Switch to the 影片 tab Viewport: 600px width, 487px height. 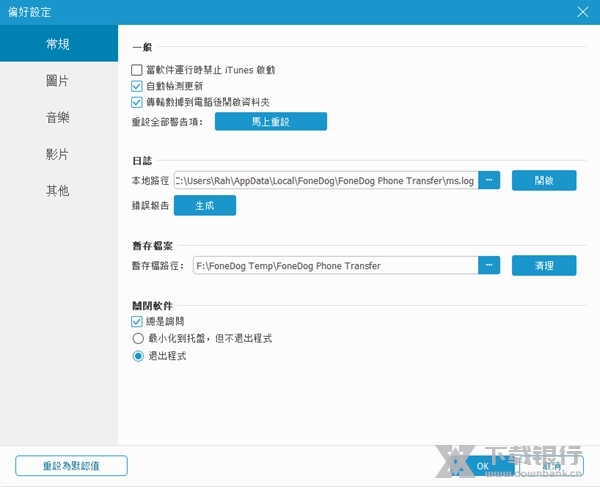point(59,154)
